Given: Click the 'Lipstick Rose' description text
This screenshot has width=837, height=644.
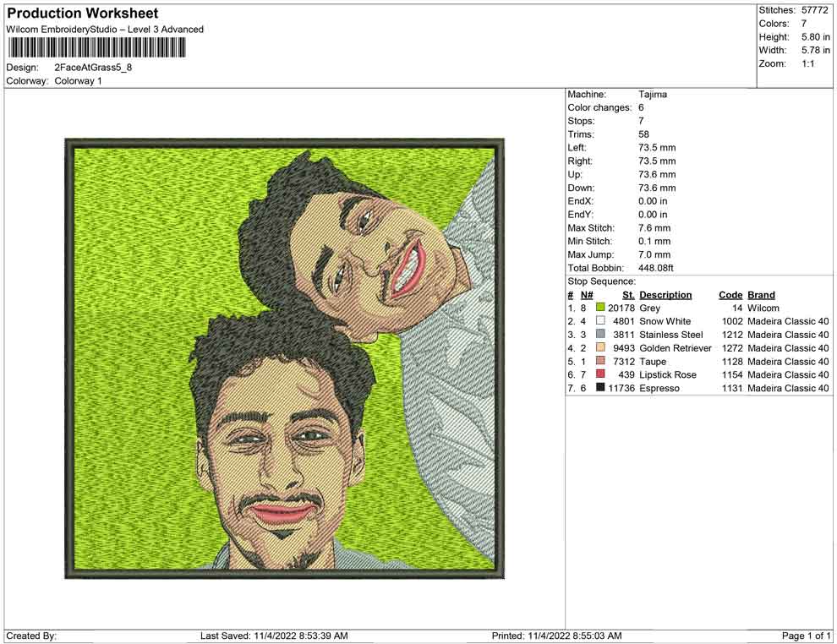Looking at the screenshot, I should pyautogui.click(x=668, y=374).
